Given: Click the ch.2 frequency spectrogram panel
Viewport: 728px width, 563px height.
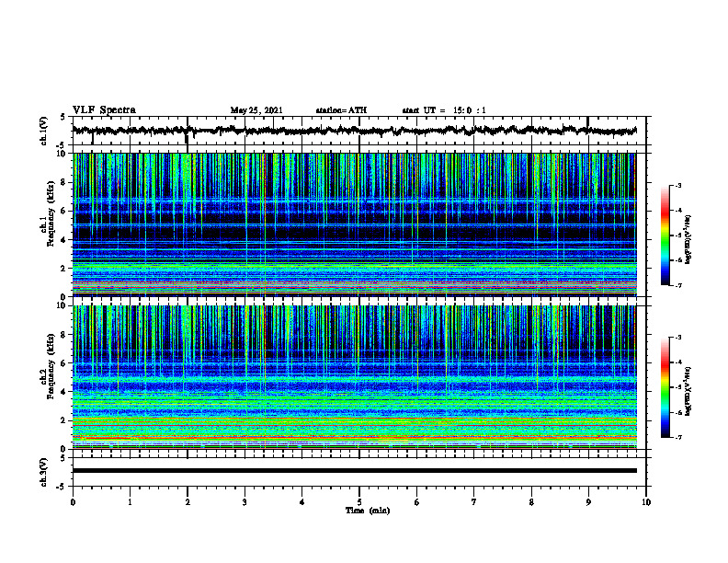Looking at the screenshot, I should click(x=355, y=377).
